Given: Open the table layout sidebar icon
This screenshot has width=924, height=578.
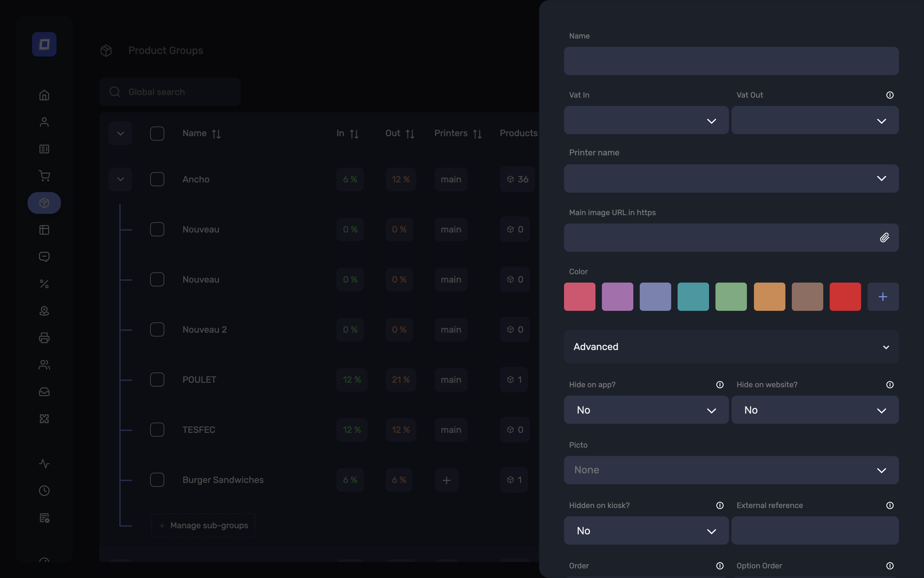Looking at the screenshot, I should (x=44, y=230).
